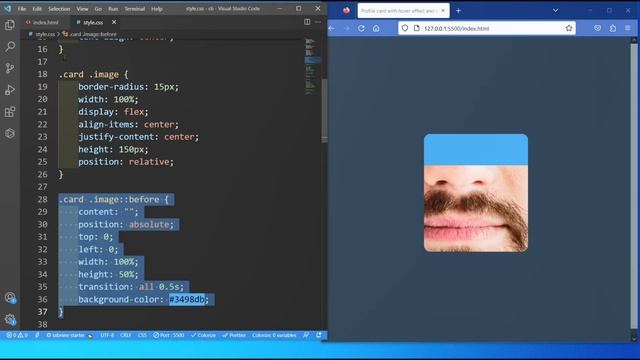This screenshot has height=360, width=640.
Task: Click style.css in the breadcrumb
Action: point(45,34)
